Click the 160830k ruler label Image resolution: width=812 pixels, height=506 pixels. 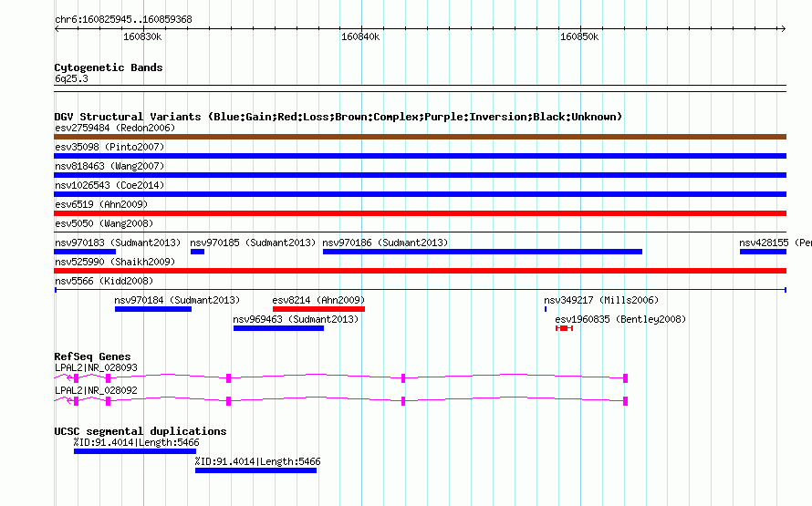(x=142, y=37)
